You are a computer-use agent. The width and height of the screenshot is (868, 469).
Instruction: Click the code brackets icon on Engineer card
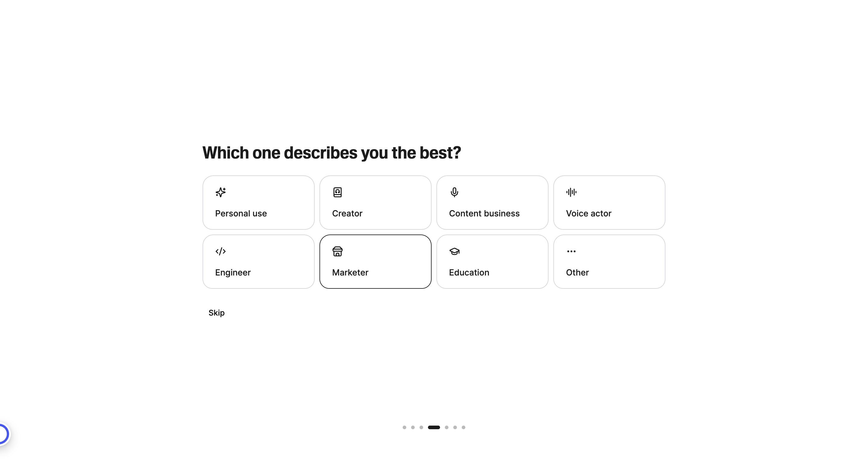coord(220,251)
